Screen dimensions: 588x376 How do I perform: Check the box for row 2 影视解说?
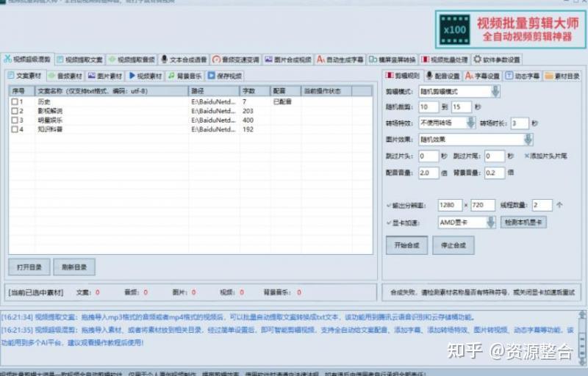tap(15, 111)
